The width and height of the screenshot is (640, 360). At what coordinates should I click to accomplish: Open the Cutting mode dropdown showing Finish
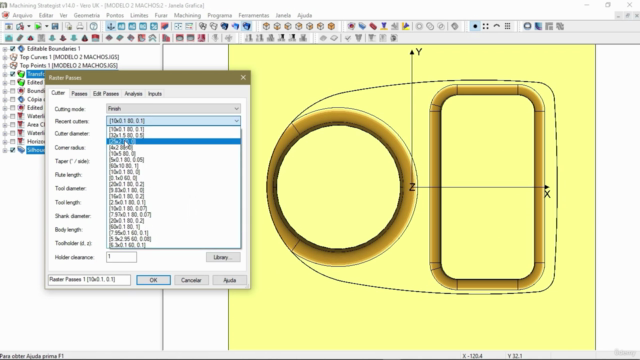[173, 109]
